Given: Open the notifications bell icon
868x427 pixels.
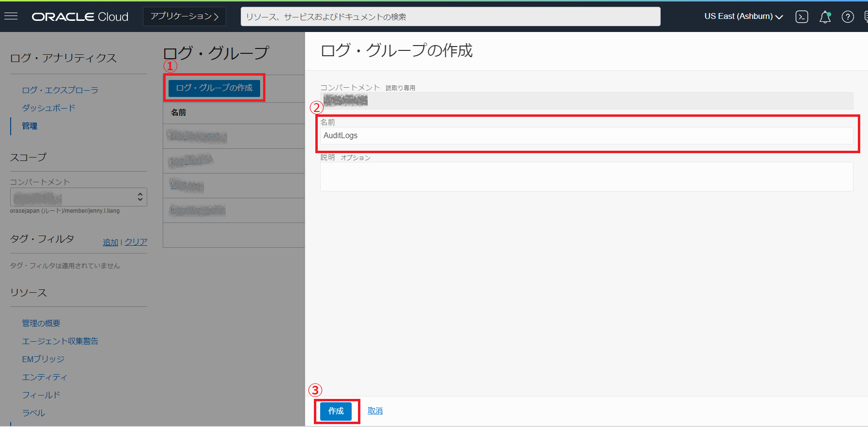Looking at the screenshot, I should point(825,17).
